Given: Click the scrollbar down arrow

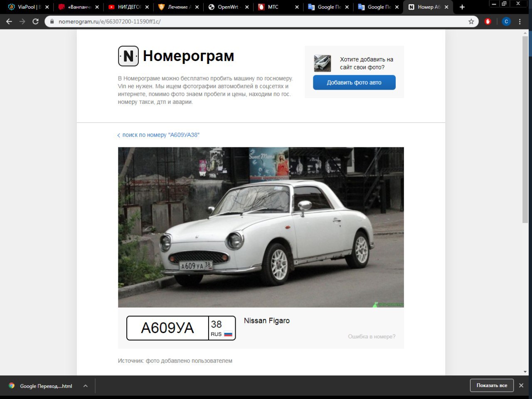Looking at the screenshot, I should 525,372.
